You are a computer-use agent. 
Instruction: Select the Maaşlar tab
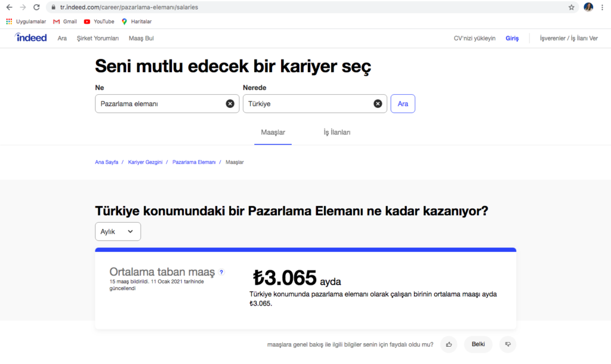pyautogui.click(x=273, y=132)
